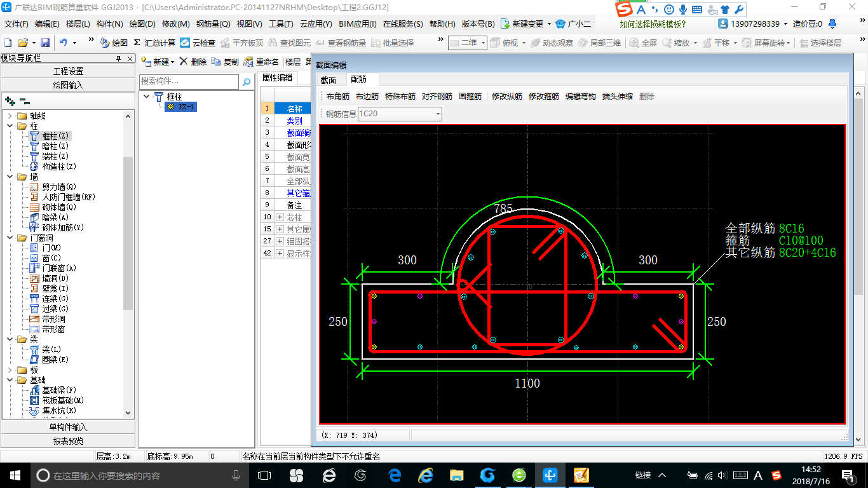Collapse the 墙 tree node
This screenshot has width=868, height=488.
click(x=10, y=177)
